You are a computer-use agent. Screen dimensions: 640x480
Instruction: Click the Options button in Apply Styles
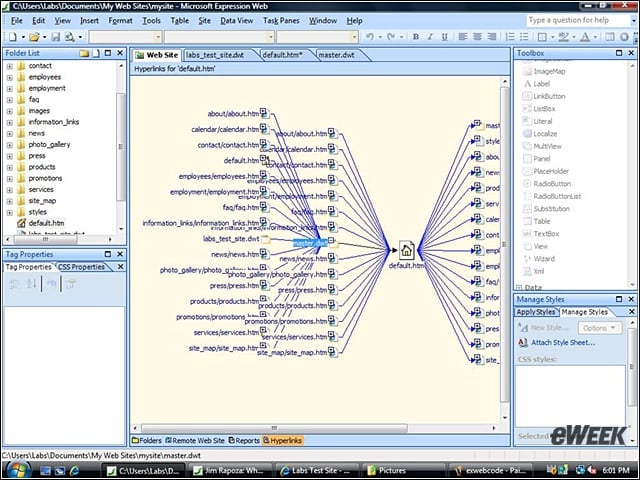pyautogui.click(x=599, y=328)
